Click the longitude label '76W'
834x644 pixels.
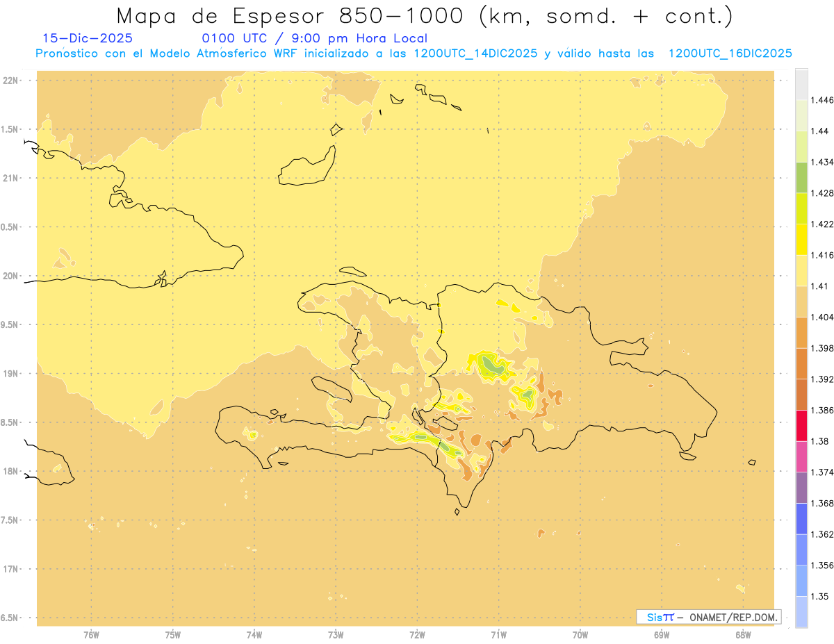point(91,635)
